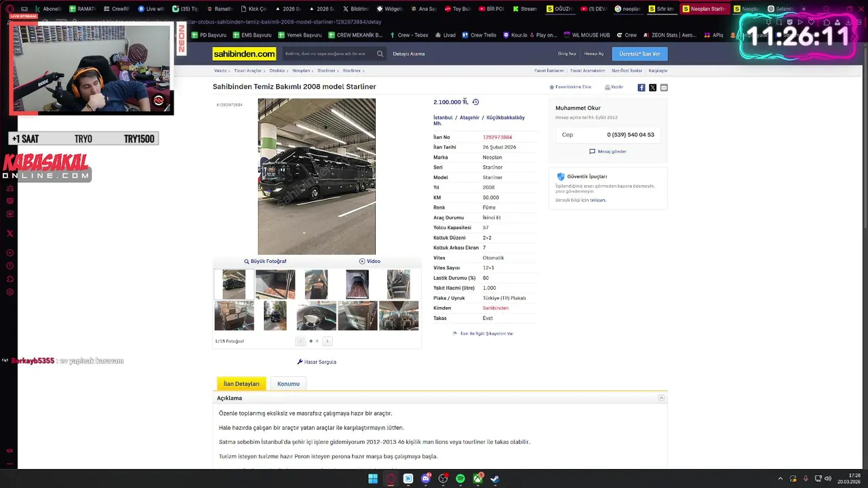
Task: Select the Neoplan Starliner browser tab
Action: tap(705, 9)
